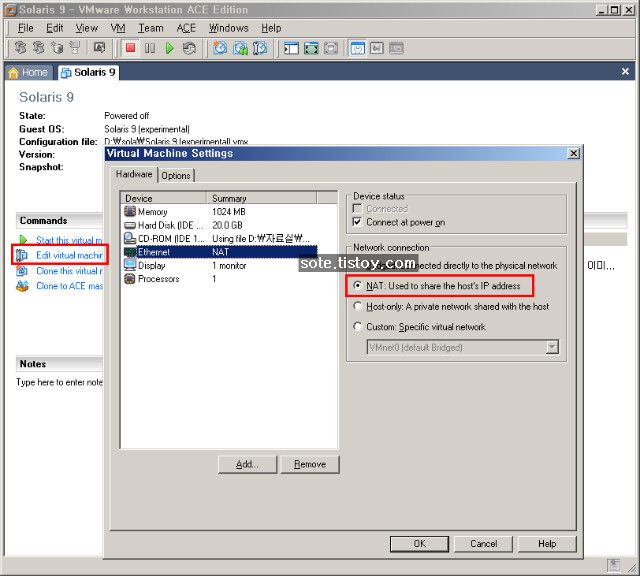640x576 pixels.
Task: Take a snapshot using the toolbar snapshot icon
Action: [220, 48]
